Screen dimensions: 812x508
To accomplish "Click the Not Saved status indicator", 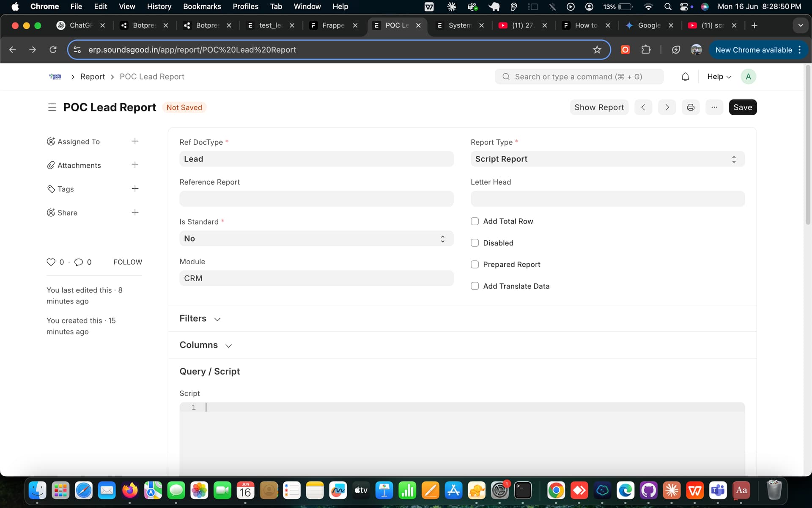I will click(184, 108).
